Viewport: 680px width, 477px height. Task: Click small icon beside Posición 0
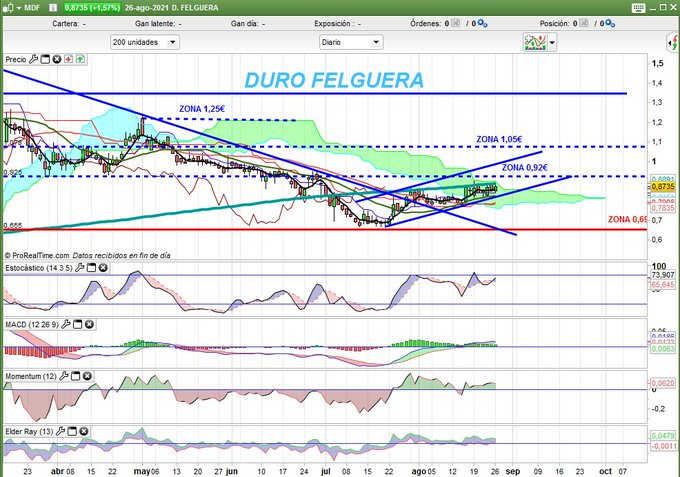(x=584, y=23)
